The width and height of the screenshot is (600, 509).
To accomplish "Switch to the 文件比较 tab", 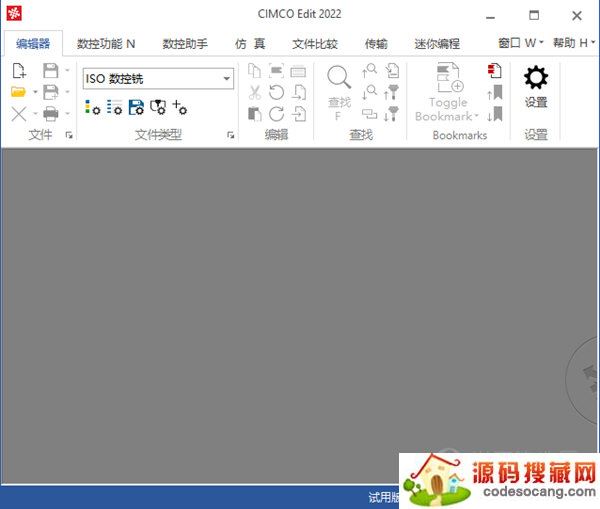I will pos(315,44).
